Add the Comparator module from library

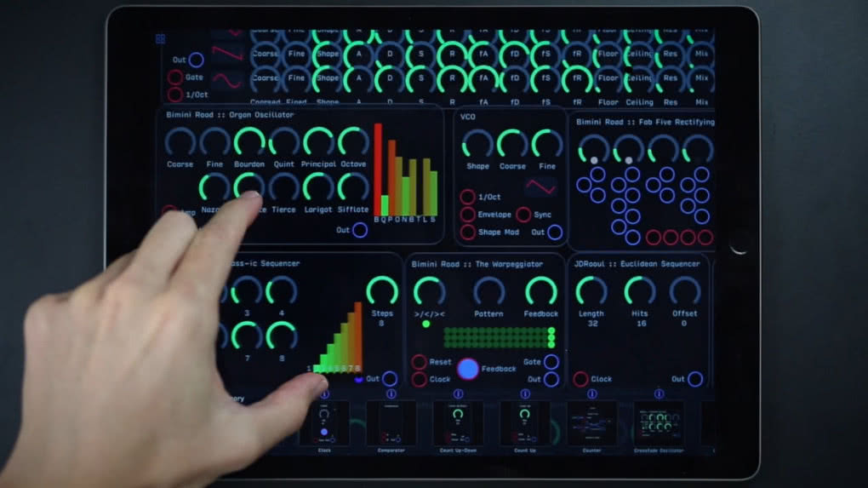tap(391, 424)
